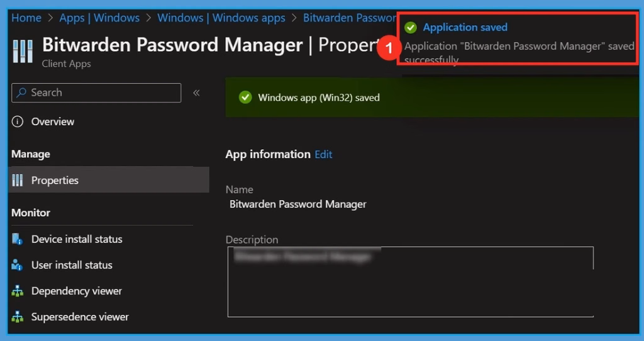Click the App information heading
The image size is (644, 341).
pyautogui.click(x=268, y=155)
